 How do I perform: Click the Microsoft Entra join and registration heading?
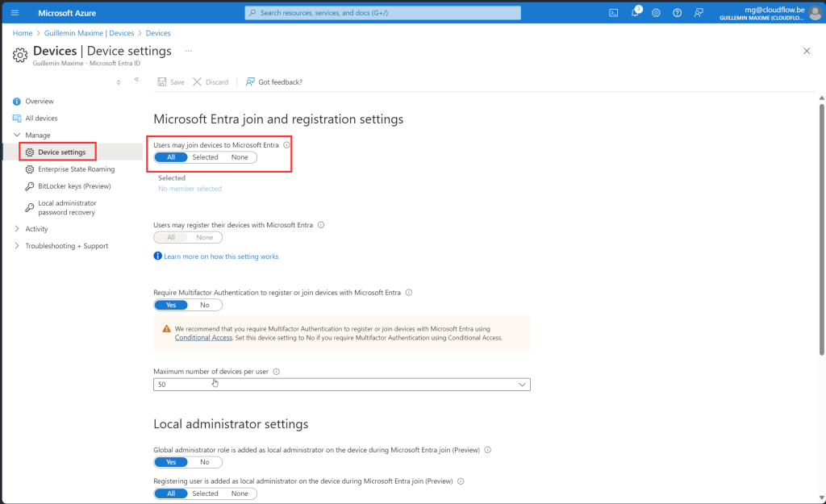[x=278, y=119]
